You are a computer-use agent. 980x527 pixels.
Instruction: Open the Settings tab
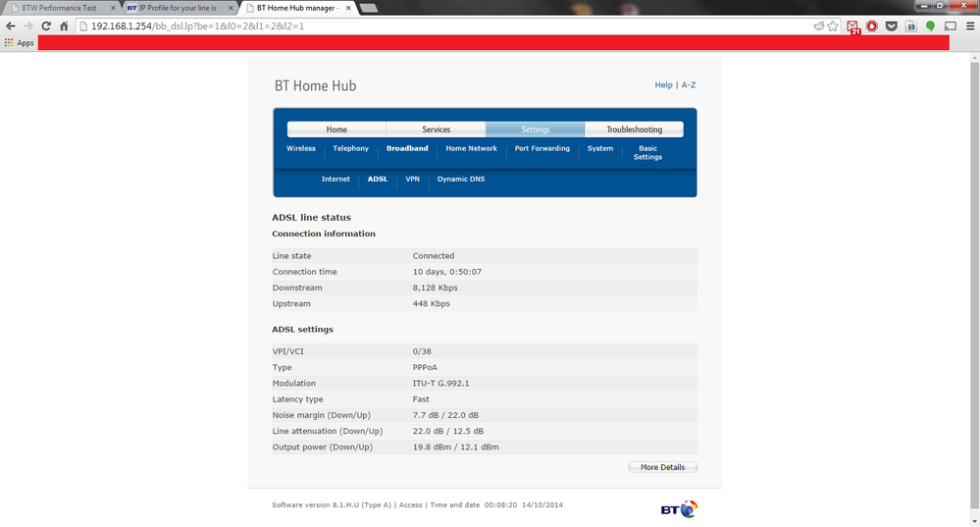click(x=535, y=130)
